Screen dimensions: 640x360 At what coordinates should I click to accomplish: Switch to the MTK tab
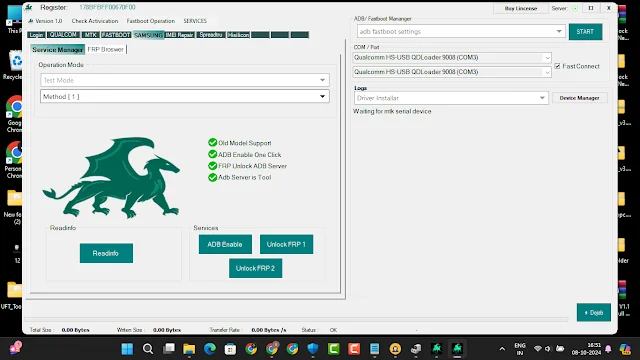(x=90, y=35)
